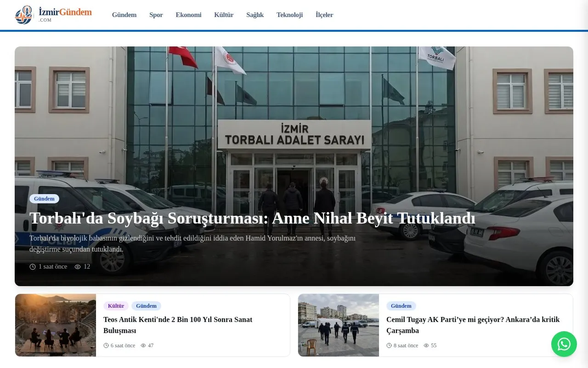The height and width of the screenshot is (368, 588).
Task: Click eye icon next to 55 views
Action: pyautogui.click(x=426, y=345)
